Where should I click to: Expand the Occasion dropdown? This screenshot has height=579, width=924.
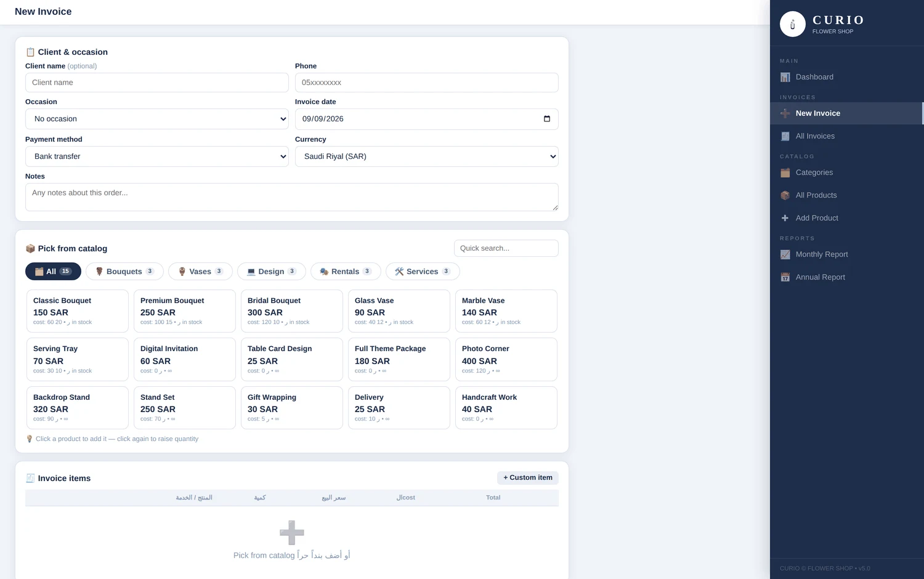pyautogui.click(x=157, y=119)
